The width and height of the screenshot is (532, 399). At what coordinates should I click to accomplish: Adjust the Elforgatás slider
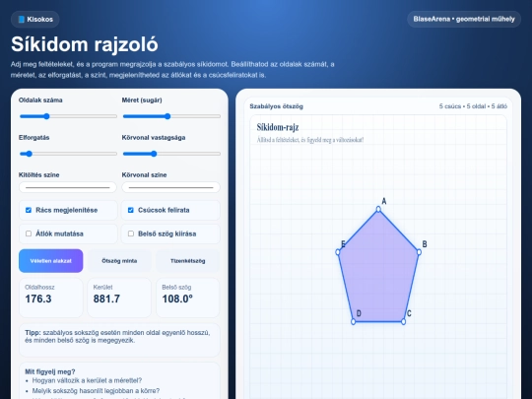68,154
